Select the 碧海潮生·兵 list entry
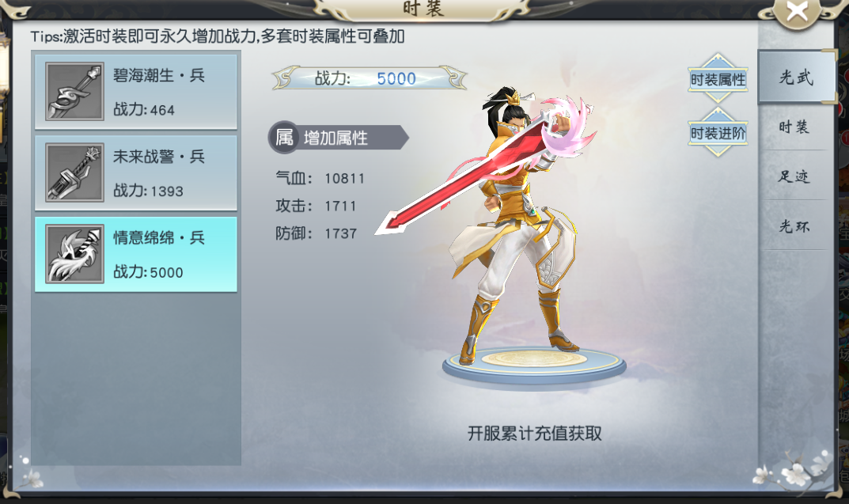Image resolution: width=849 pixels, height=504 pixels. (x=136, y=92)
